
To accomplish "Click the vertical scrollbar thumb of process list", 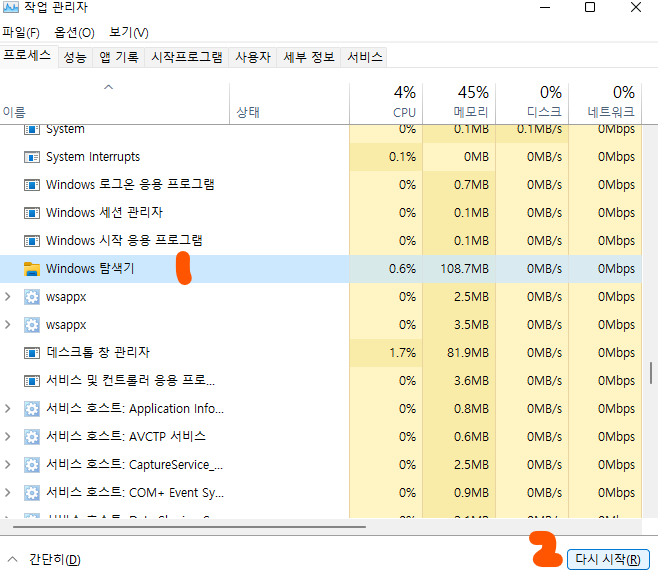I will [651, 373].
